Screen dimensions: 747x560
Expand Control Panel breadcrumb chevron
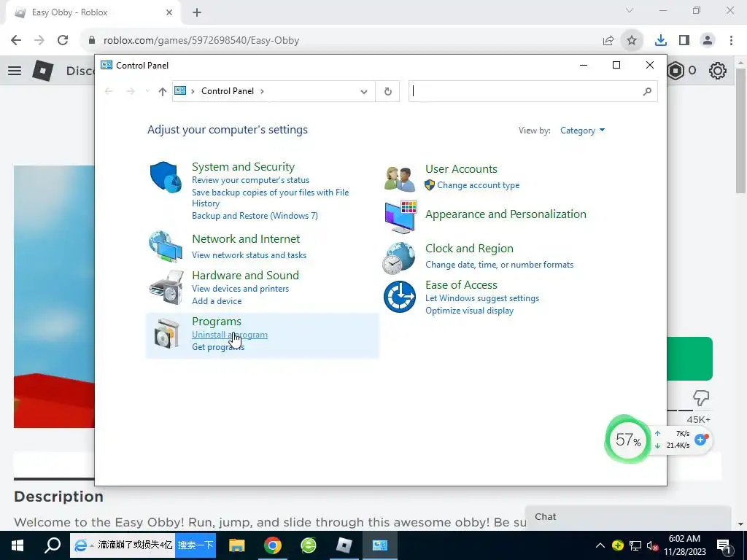[262, 91]
